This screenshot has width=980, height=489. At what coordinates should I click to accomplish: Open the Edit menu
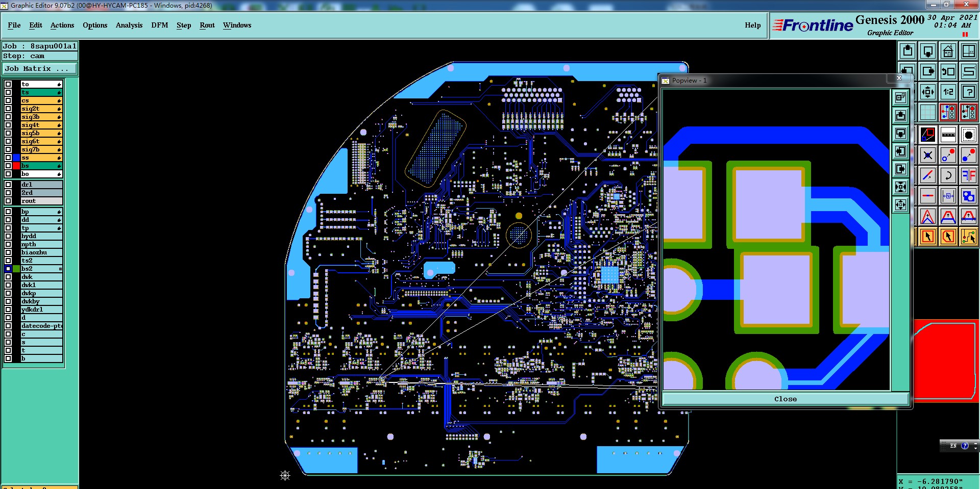pyautogui.click(x=36, y=25)
